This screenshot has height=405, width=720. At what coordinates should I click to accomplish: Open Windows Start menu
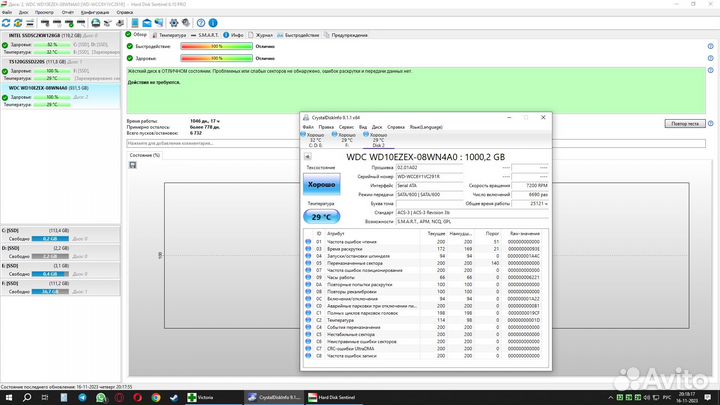click(x=9, y=397)
